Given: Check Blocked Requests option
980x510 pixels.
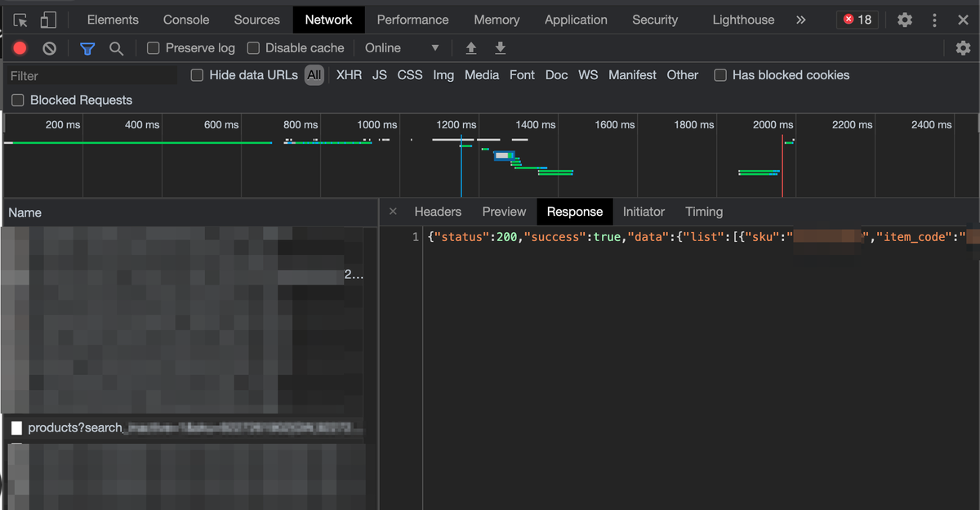Looking at the screenshot, I should 18,101.
